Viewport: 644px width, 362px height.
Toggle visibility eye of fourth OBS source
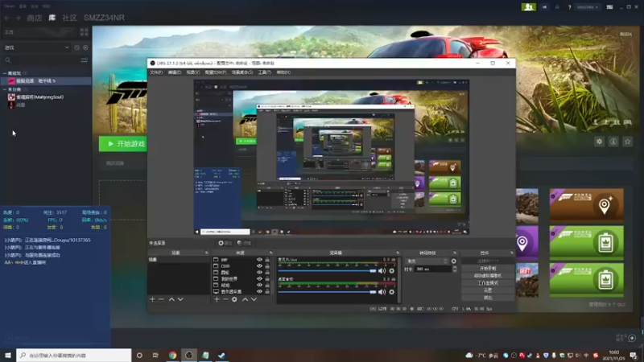tap(259, 278)
